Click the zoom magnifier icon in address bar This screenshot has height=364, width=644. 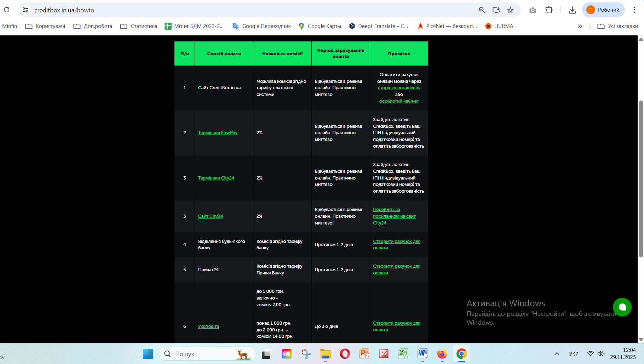click(x=482, y=10)
